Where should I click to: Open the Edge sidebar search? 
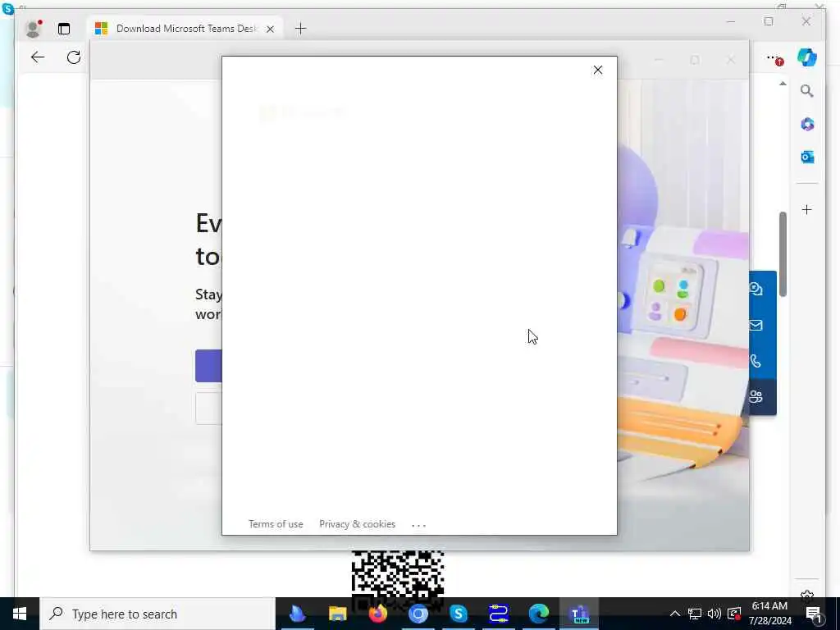[807, 91]
